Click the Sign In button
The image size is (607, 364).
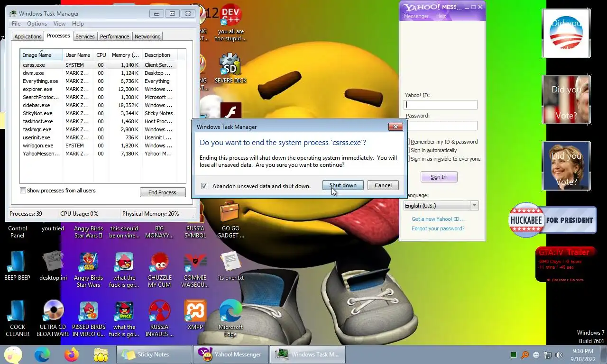point(439,177)
